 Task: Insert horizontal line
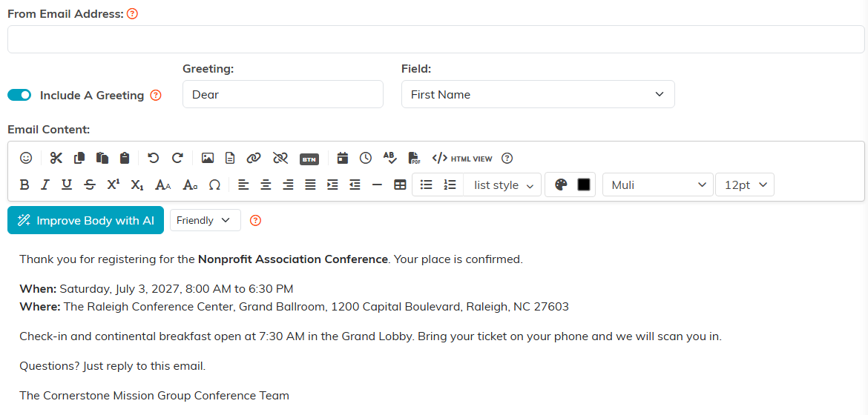pyautogui.click(x=377, y=185)
